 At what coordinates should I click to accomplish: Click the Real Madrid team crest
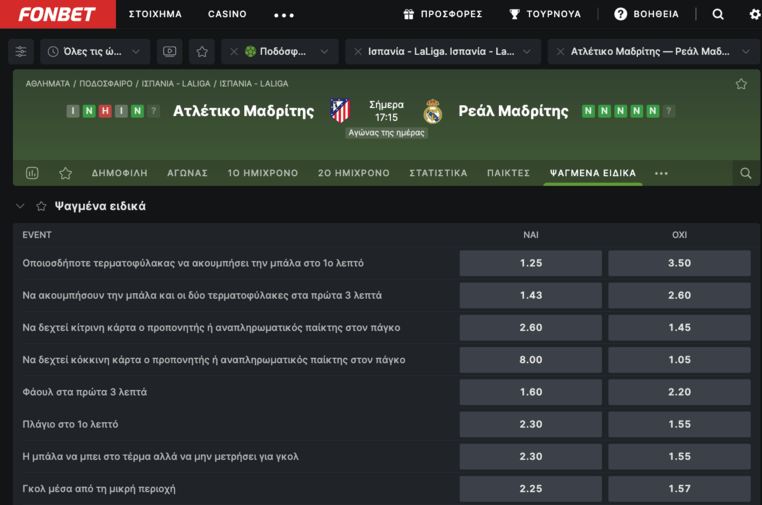point(433,111)
